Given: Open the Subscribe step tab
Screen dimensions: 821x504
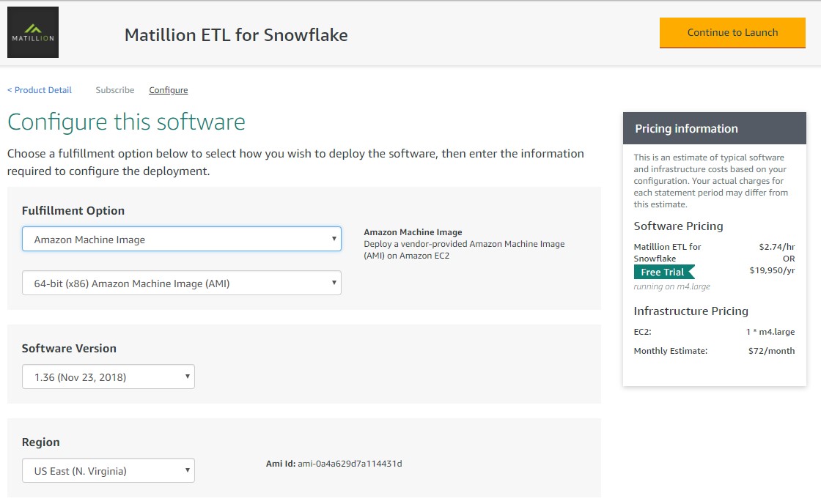Looking at the screenshot, I should click(114, 90).
